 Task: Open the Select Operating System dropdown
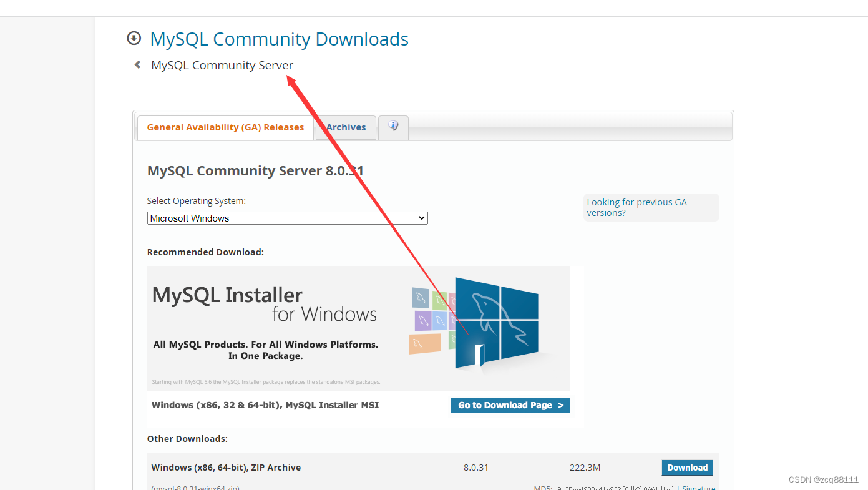[286, 218]
